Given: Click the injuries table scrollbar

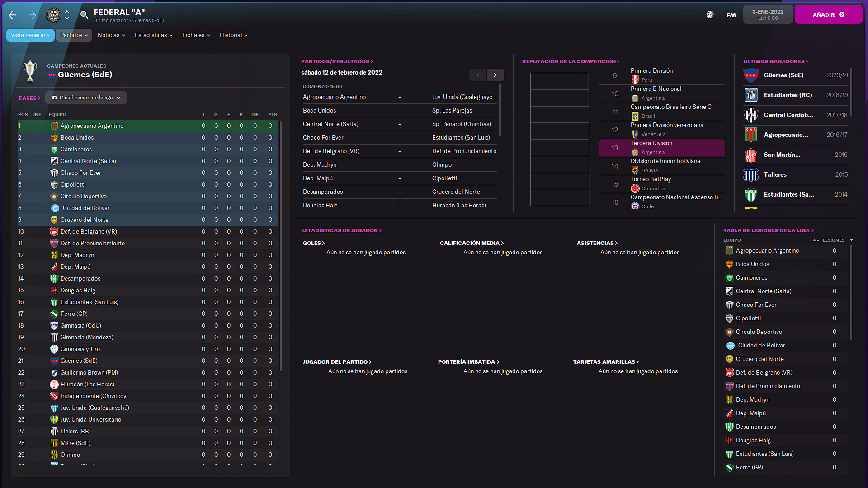Looking at the screenshot, I should coord(851,293).
